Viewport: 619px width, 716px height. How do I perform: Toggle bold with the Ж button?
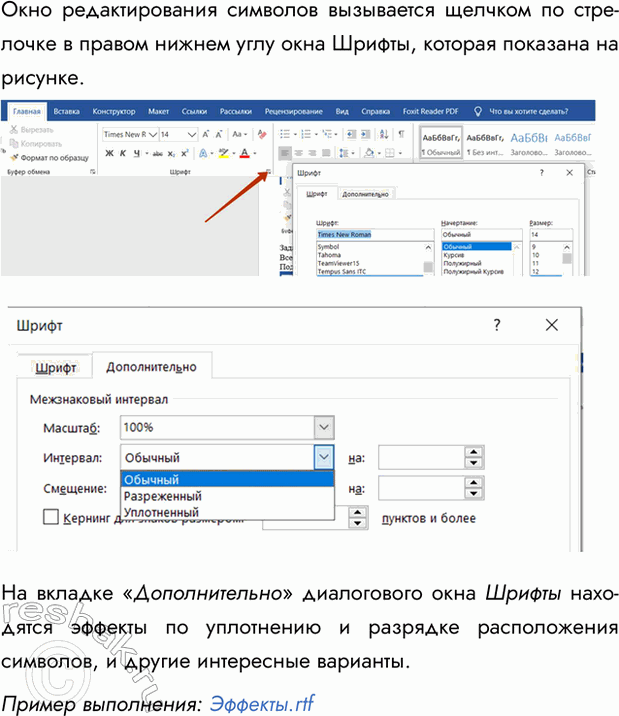click(110, 153)
